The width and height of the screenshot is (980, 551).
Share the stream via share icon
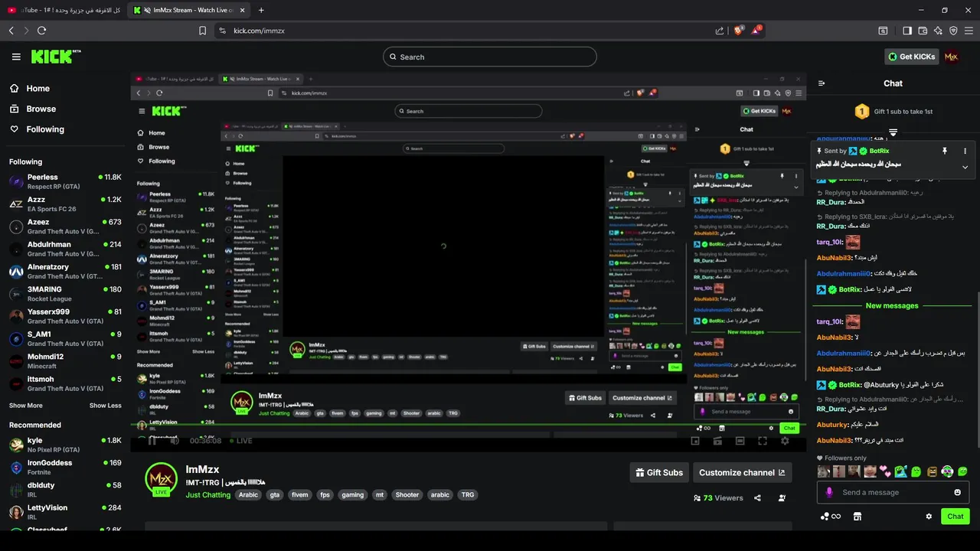757,498
